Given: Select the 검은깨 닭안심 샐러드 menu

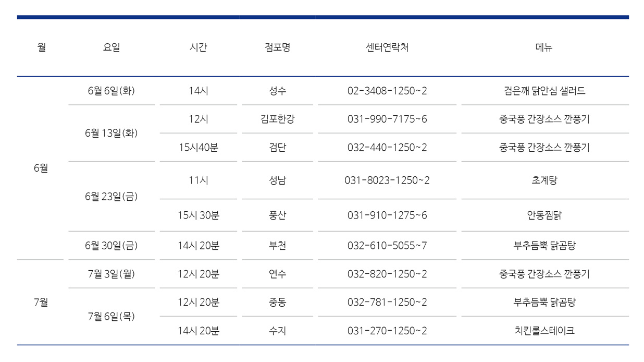Looking at the screenshot, I should [544, 91].
